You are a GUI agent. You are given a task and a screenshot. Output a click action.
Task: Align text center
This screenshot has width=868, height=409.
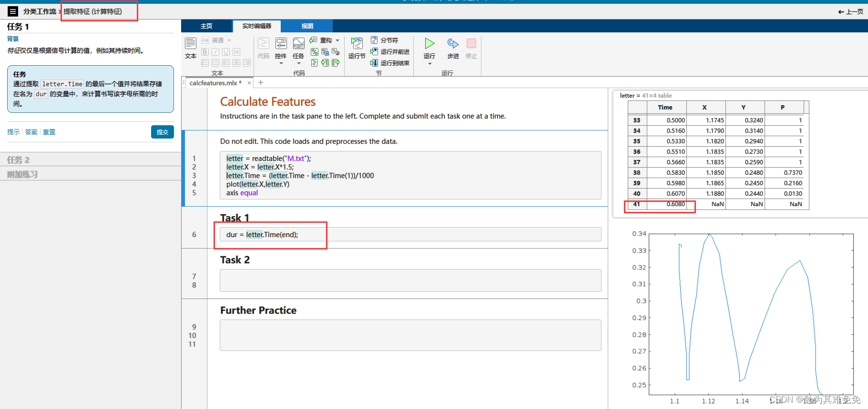(236, 63)
